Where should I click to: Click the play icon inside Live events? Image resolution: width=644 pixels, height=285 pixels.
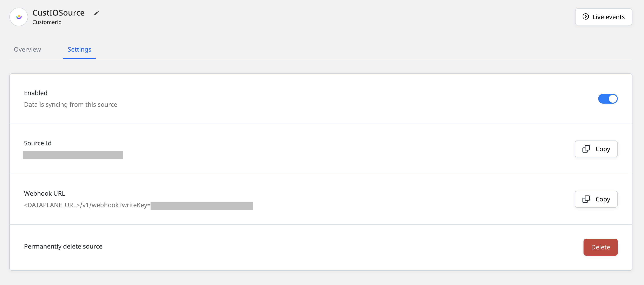(586, 17)
